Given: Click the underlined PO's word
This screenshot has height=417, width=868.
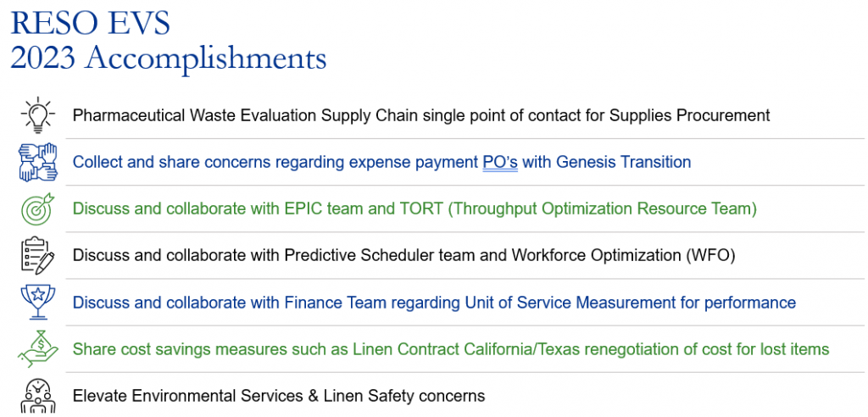Looking at the screenshot, I should [500, 162].
